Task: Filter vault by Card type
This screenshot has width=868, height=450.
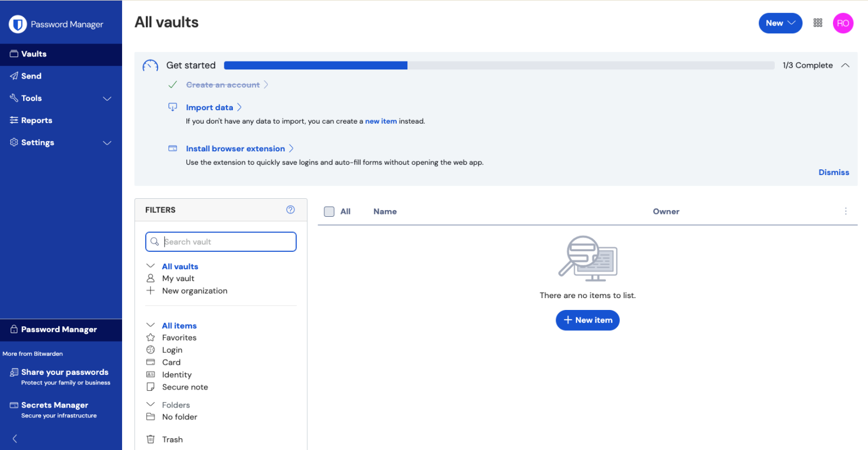Action: [171, 362]
